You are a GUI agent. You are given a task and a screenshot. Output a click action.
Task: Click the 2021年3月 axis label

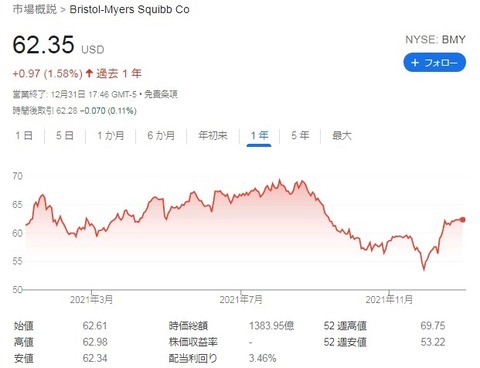pos(91,300)
